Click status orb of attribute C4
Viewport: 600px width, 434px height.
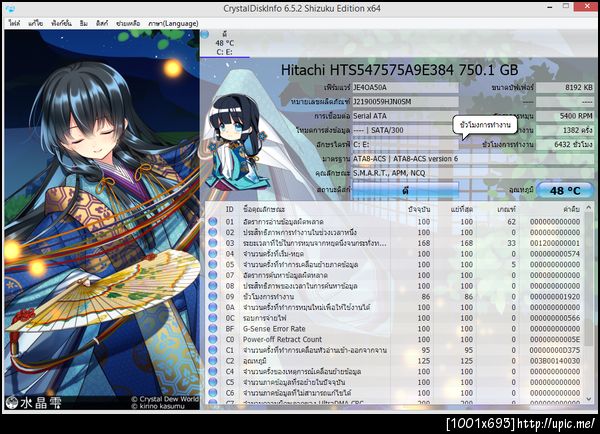(x=213, y=372)
